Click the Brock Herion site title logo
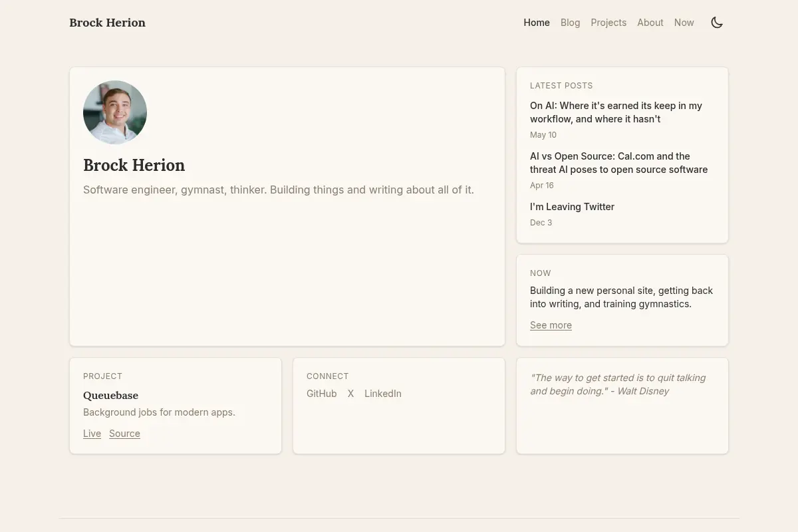This screenshot has width=798, height=532. (107, 23)
